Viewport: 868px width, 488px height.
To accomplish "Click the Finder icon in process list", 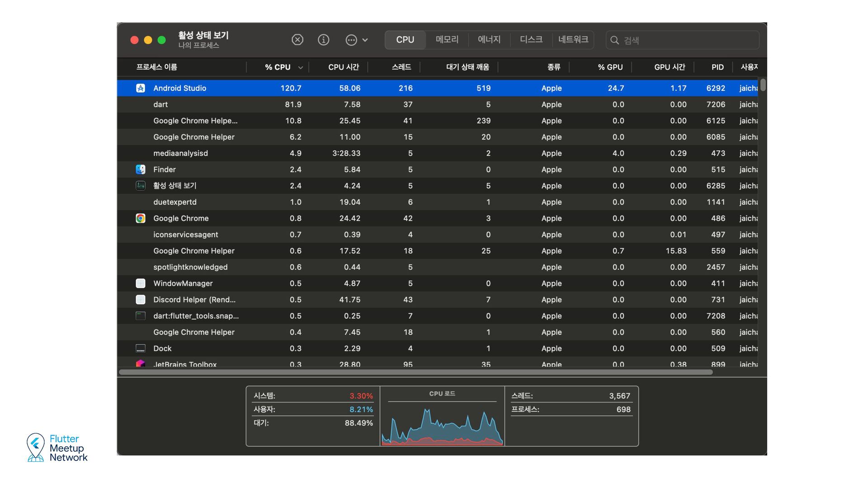I will click(141, 169).
